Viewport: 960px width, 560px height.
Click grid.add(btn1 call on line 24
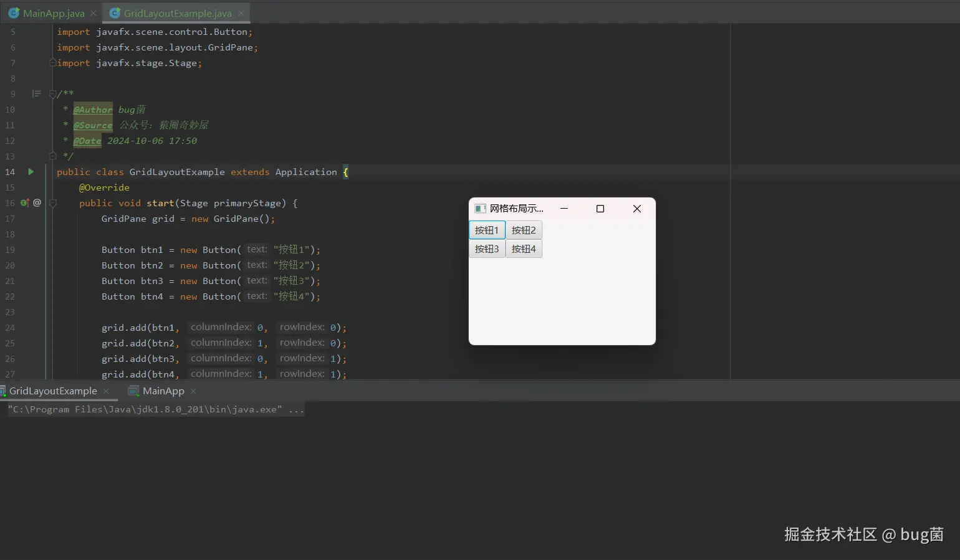140,328
